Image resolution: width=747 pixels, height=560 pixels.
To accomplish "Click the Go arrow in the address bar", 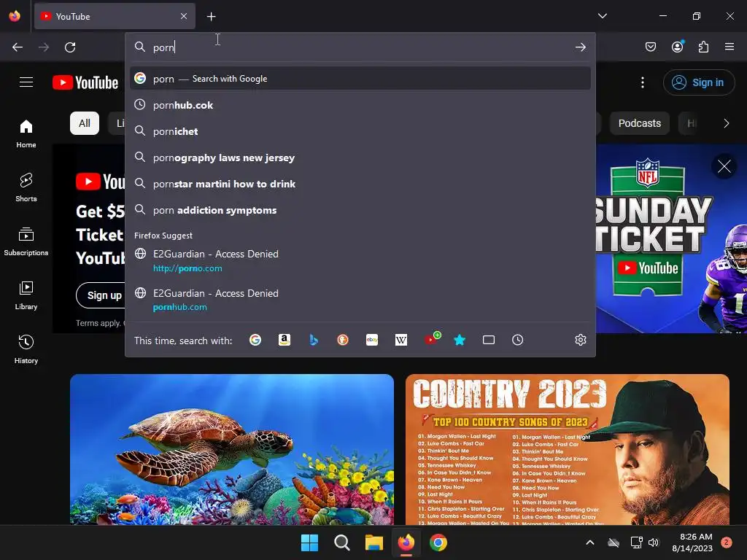I will pyautogui.click(x=580, y=47).
